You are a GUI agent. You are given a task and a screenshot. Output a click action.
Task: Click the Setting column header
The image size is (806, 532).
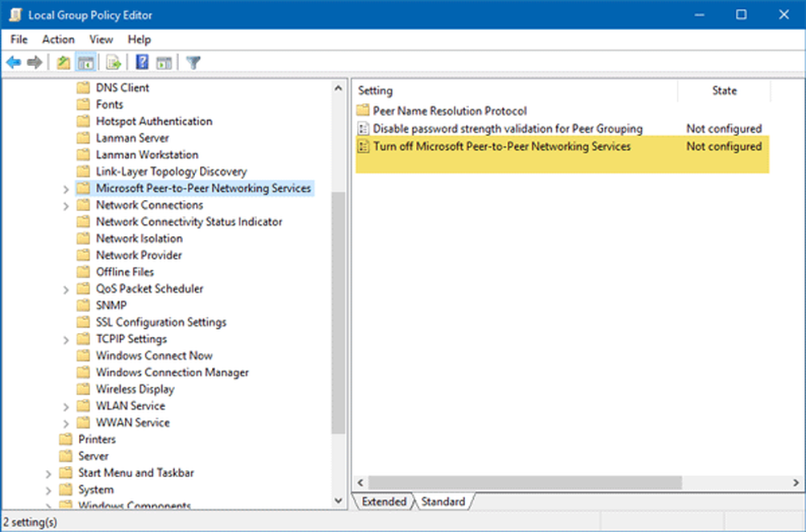(x=516, y=91)
